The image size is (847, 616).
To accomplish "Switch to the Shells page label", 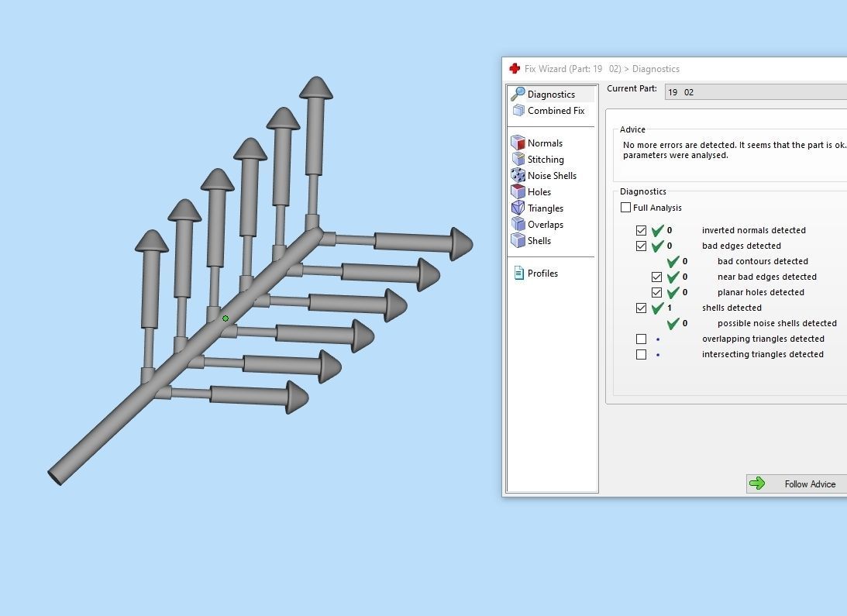I will pyautogui.click(x=539, y=240).
